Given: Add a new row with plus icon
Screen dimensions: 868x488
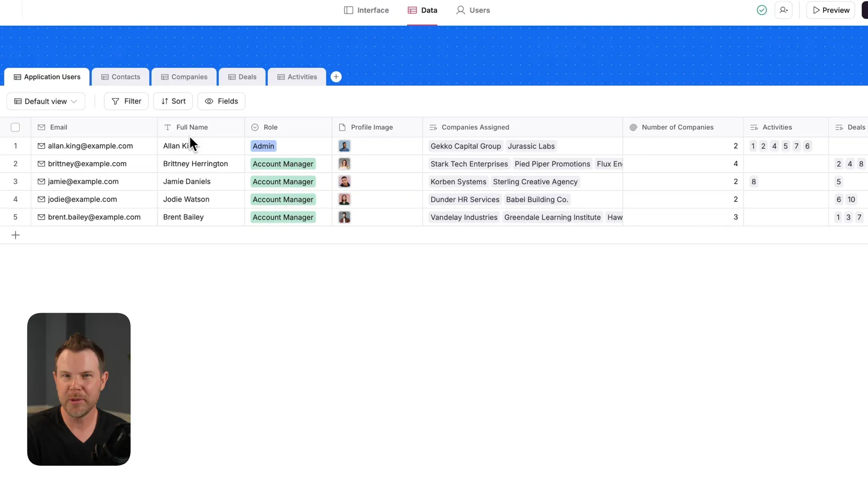Looking at the screenshot, I should 15,235.
